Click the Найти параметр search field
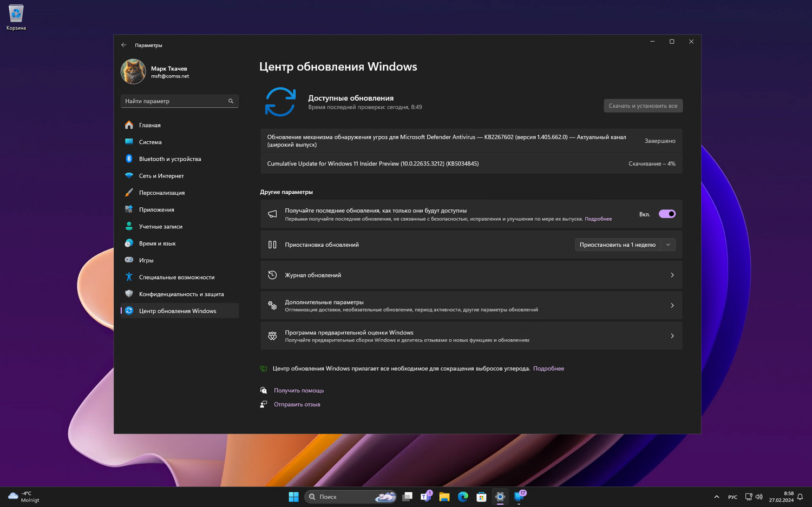Screen dimensions: 812x507 click(x=173, y=101)
